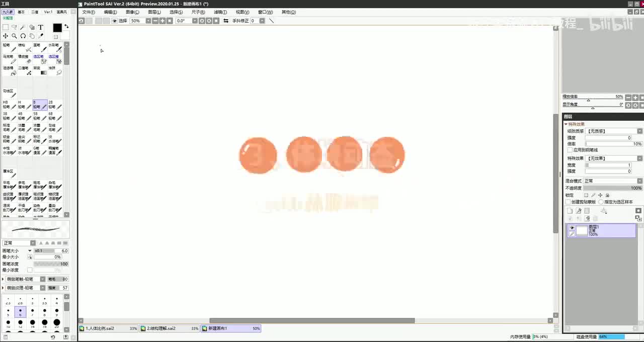Screen dimensions: 644x342
Task: Switch to 2.结构理解.sai2 document tab
Action: point(170,328)
